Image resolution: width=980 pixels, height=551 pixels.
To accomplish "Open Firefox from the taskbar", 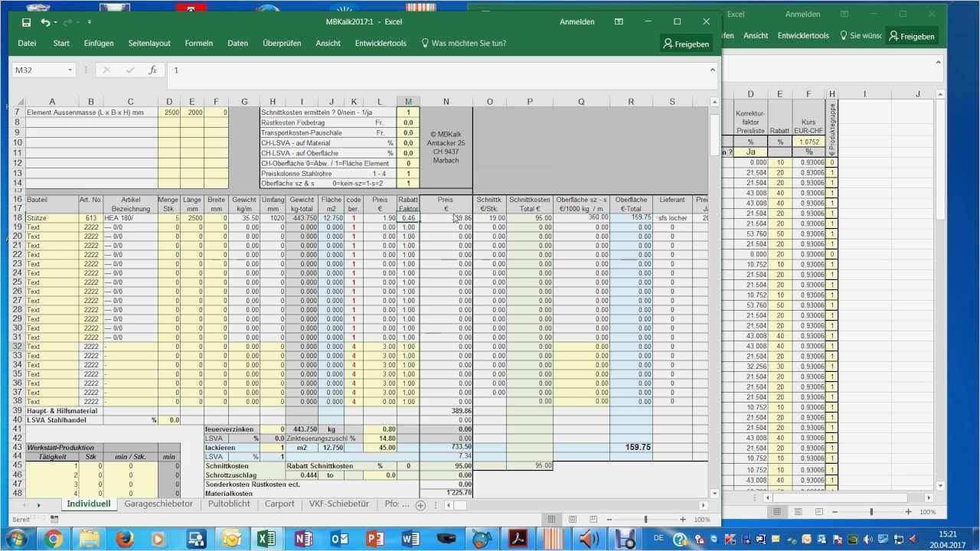I will click(125, 539).
